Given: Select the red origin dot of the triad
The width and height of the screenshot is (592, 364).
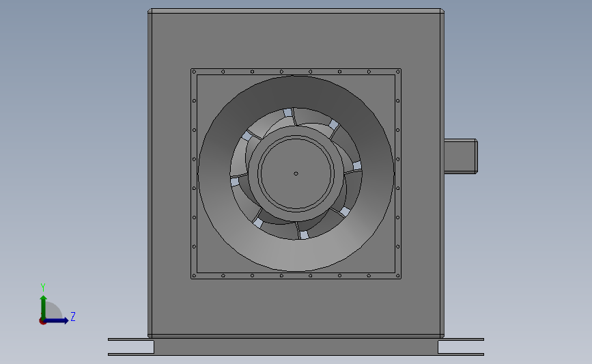Looking at the screenshot, I should (x=42, y=322).
